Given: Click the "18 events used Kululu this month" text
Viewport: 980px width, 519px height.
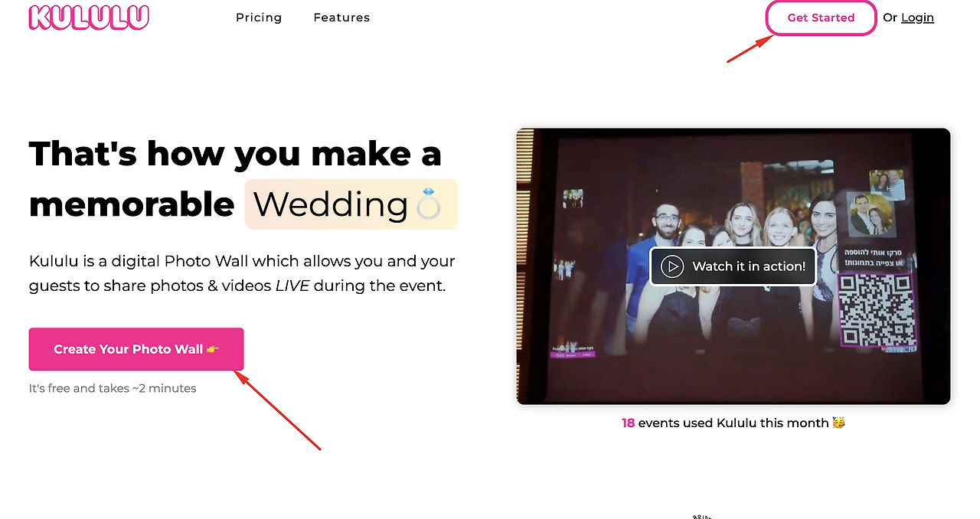Looking at the screenshot, I should [725, 423].
